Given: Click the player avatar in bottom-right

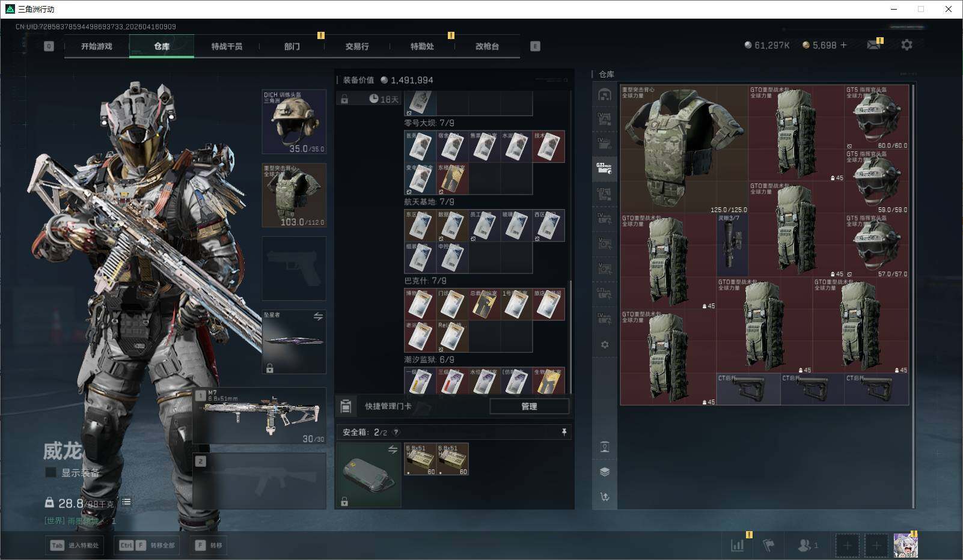Looking at the screenshot, I should (905, 545).
